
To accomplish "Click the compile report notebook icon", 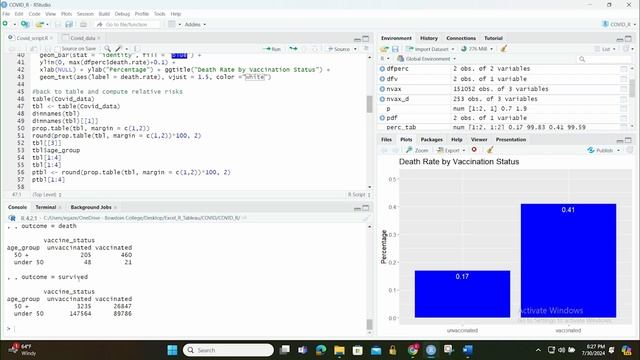I will click(136, 49).
